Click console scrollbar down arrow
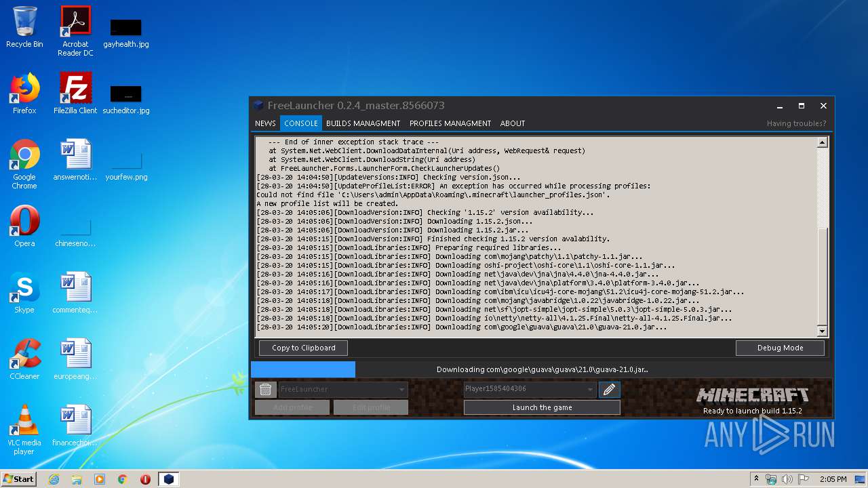Image resolution: width=868 pixels, height=488 pixels. 823,331
